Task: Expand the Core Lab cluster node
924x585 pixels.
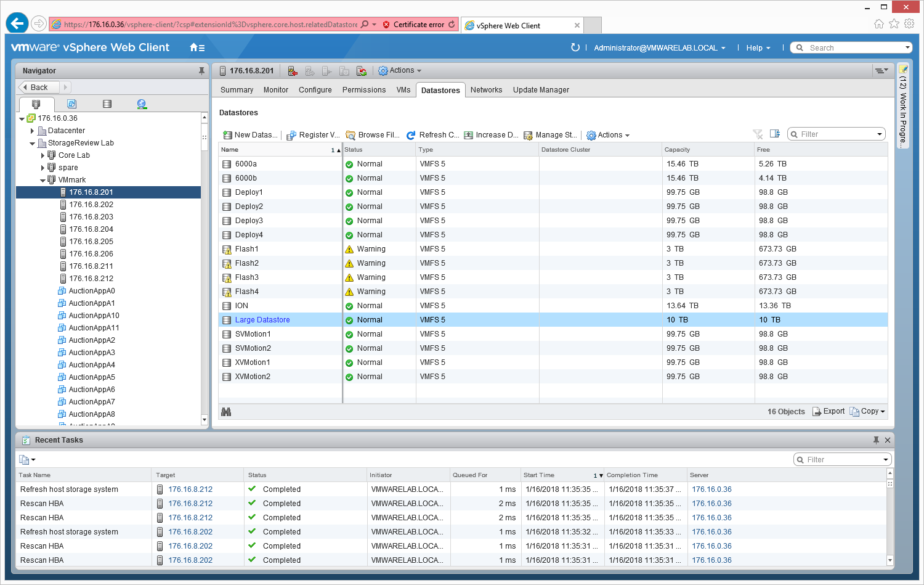Action: 43,155
